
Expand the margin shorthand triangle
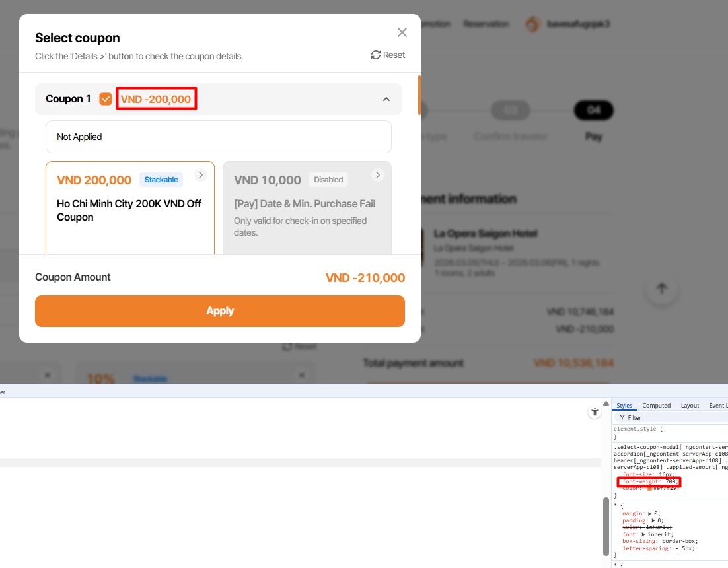649,513
